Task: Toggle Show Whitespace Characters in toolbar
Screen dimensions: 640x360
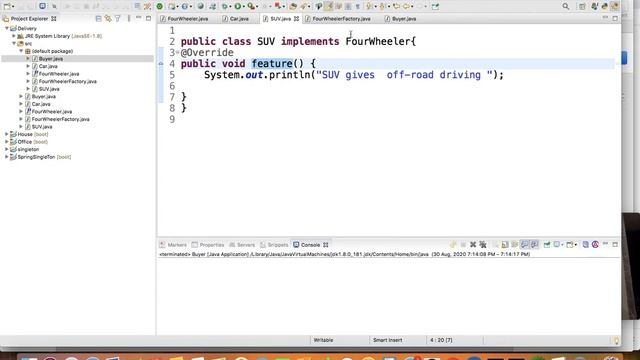Action: point(358,6)
